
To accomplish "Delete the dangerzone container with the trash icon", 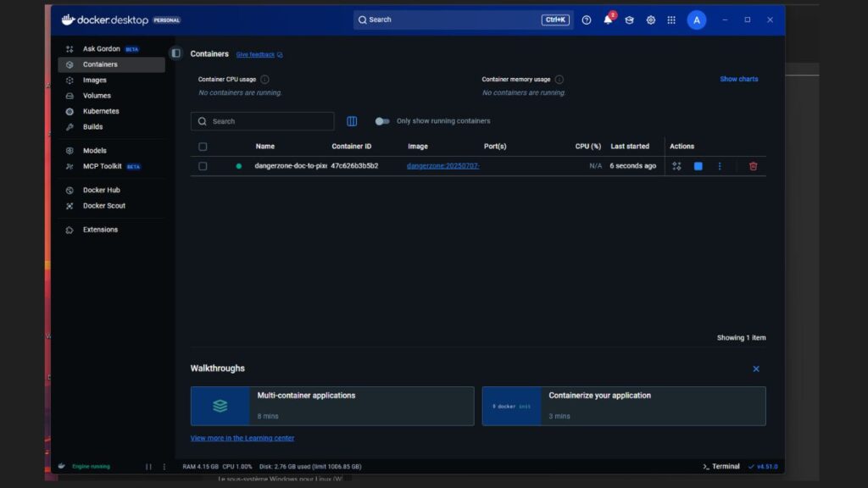I will pyautogui.click(x=753, y=166).
